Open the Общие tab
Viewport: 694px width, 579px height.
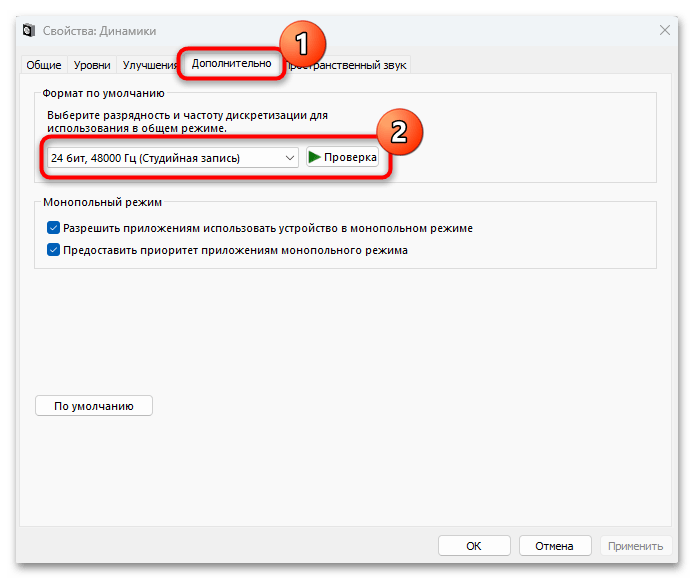(43, 65)
